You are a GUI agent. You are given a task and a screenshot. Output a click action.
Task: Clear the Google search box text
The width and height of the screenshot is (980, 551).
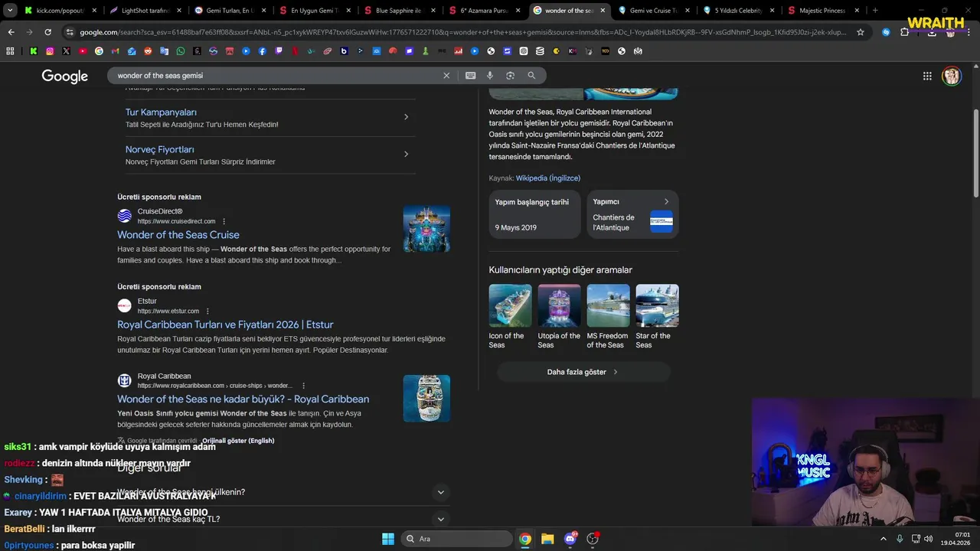point(446,75)
